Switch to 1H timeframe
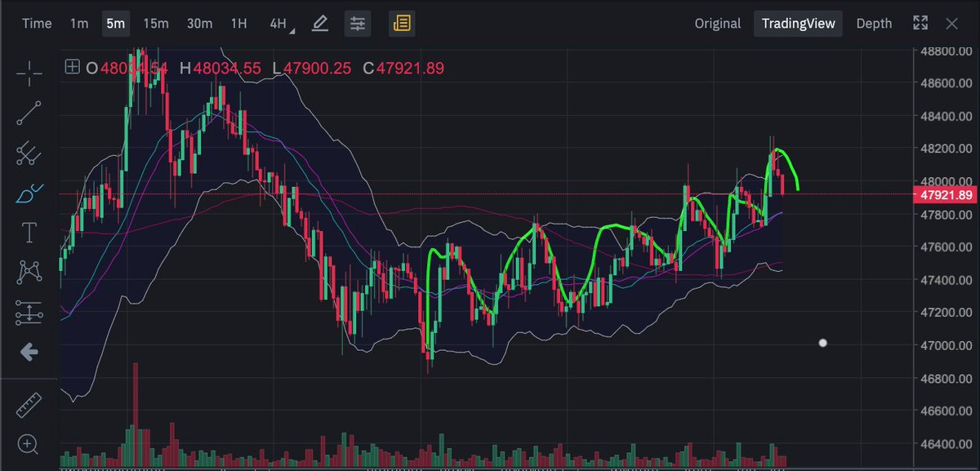 click(238, 24)
